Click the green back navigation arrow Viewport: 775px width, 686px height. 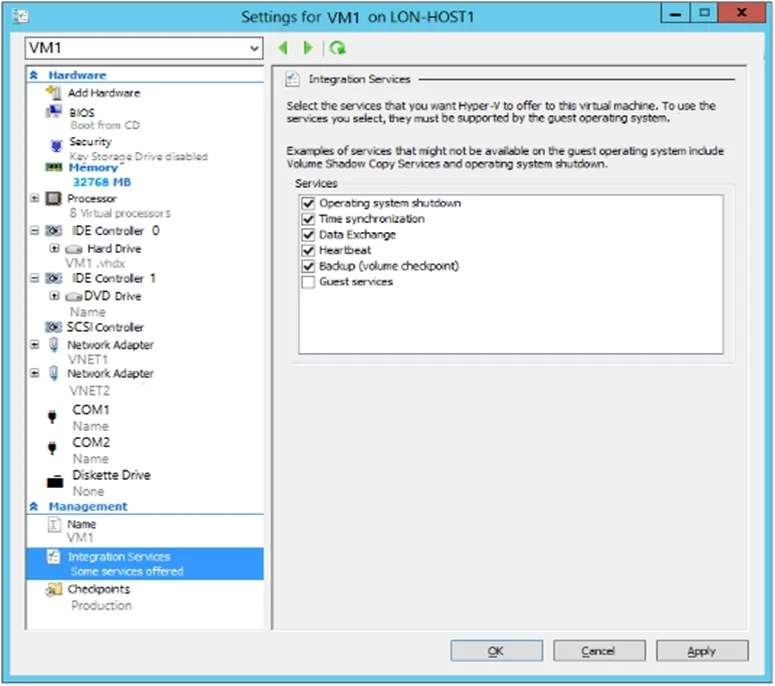(x=283, y=48)
